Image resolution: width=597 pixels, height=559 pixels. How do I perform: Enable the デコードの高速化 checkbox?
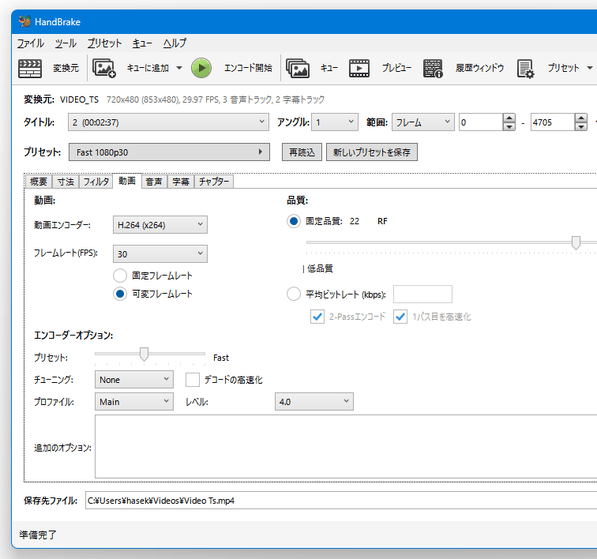pos(192,380)
